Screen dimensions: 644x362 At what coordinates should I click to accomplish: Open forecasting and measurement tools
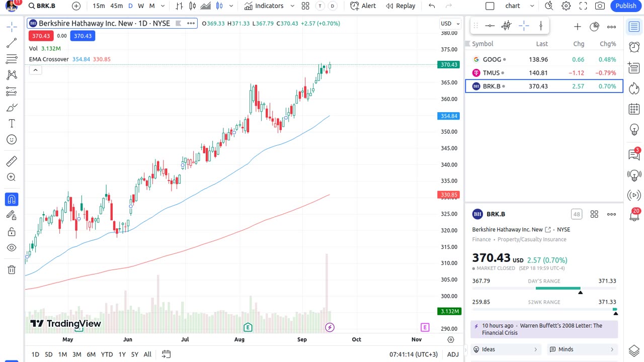tap(12, 92)
